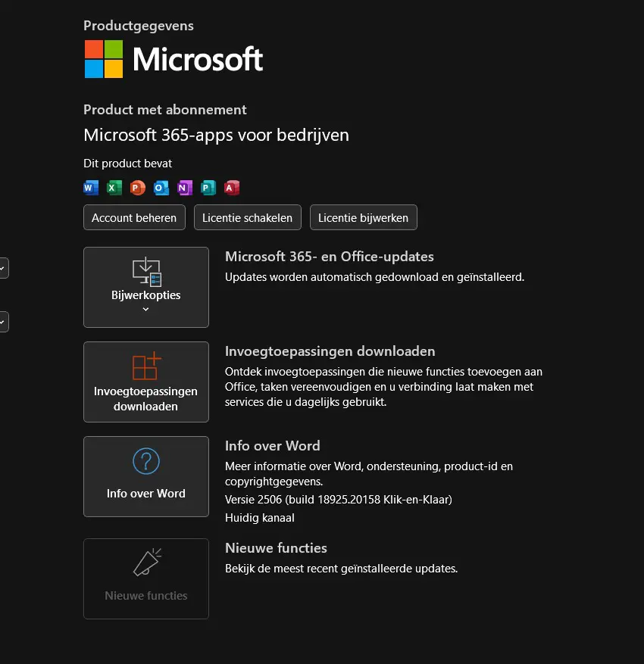Image resolution: width=644 pixels, height=664 pixels.
Task: Click the orange add-ins grid icon
Action: [146, 366]
